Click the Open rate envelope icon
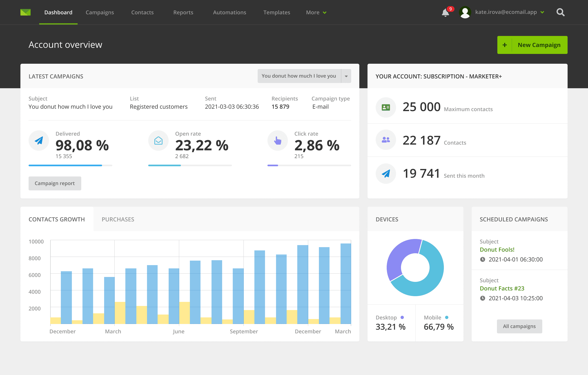This screenshot has width=588, height=375. tap(158, 141)
